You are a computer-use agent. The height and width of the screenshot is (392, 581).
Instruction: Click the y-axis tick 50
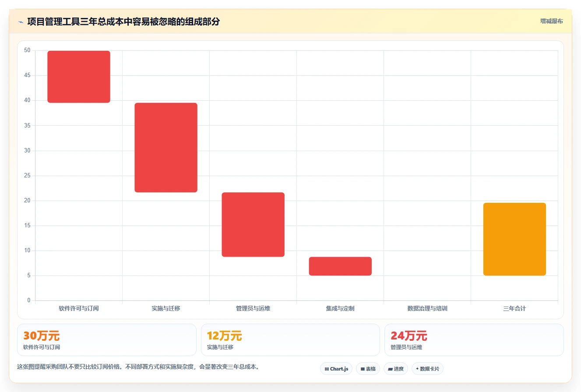click(x=27, y=50)
